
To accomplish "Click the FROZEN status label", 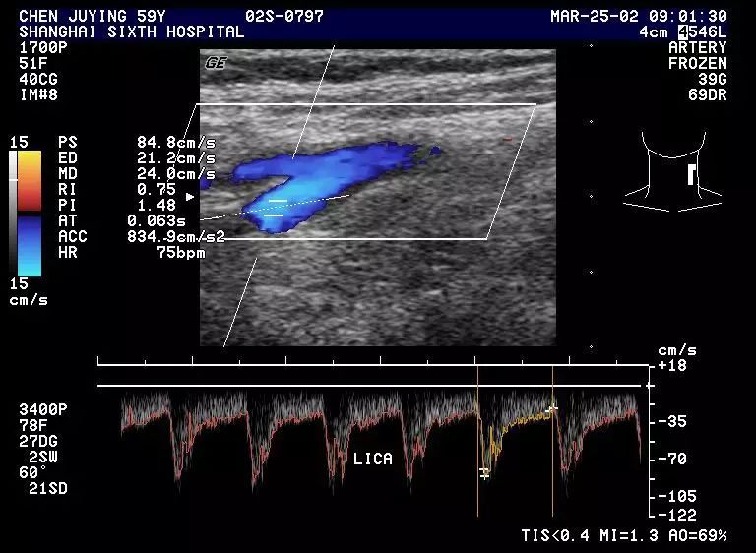I will pos(698,64).
